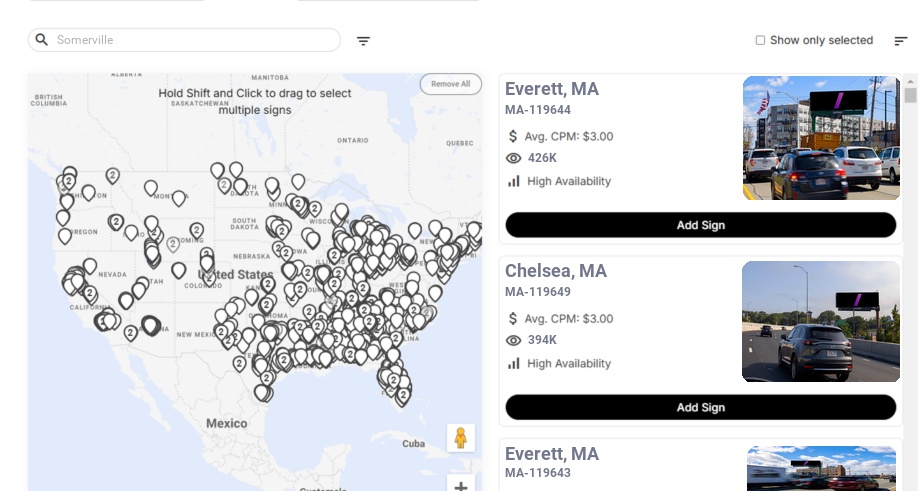Open the Everett MA-119644 billboard photo

(x=821, y=138)
